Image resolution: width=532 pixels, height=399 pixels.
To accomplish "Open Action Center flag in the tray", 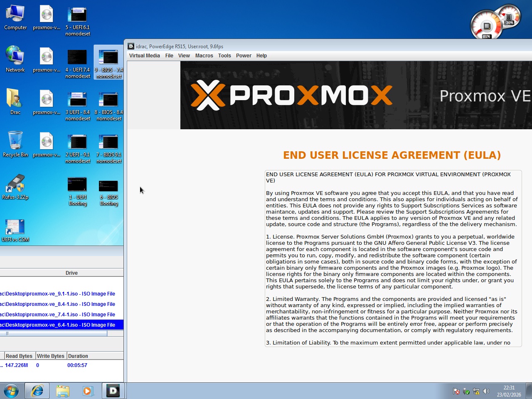I will (456, 391).
